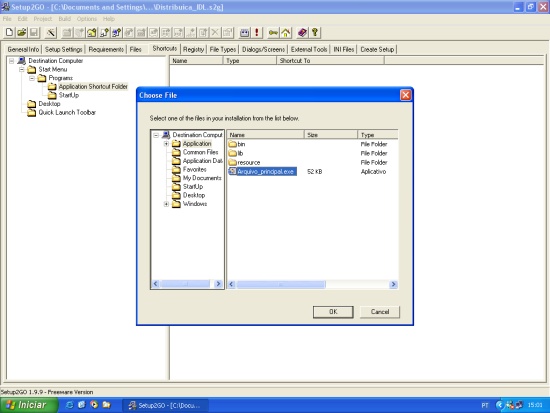Screen dimensions: 550x413
Task: Select Favorites in dialog tree
Action: [195, 169]
